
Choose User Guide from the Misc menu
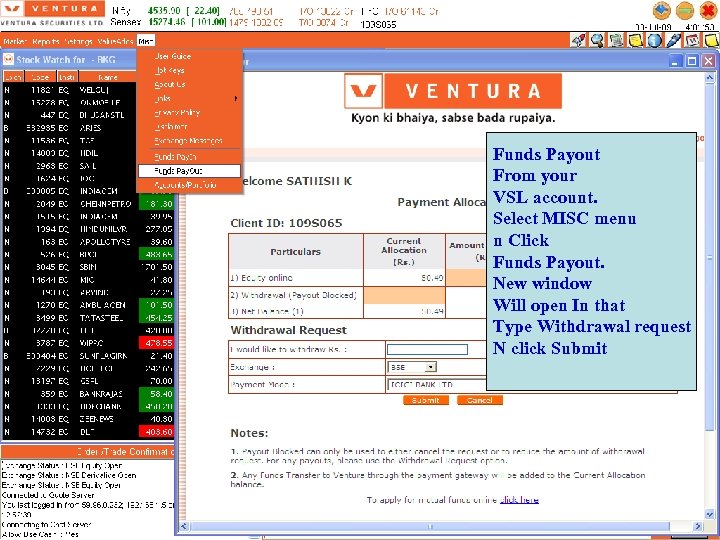coord(172,56)
